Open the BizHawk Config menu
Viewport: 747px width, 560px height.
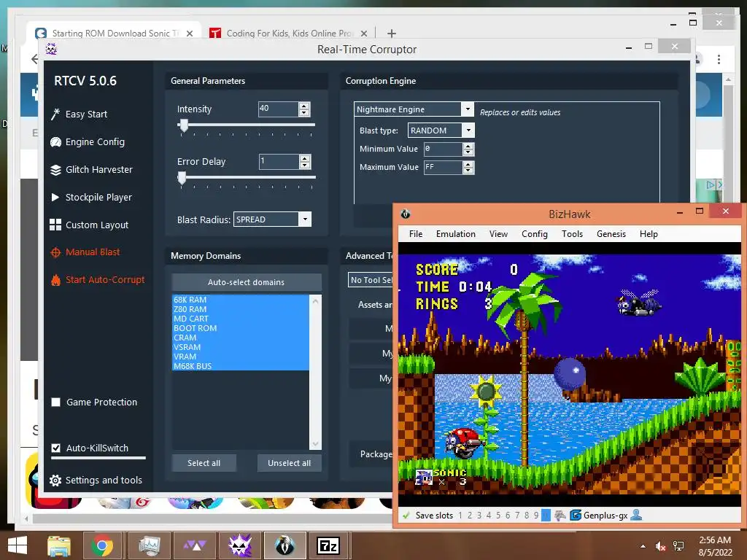pos(535,234)
